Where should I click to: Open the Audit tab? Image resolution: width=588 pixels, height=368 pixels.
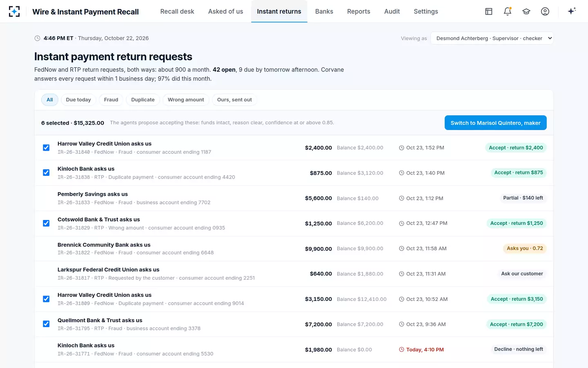pos(392,11)
